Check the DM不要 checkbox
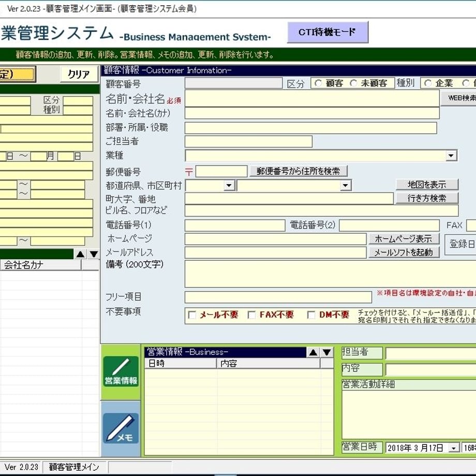 [x=311, y=315]
